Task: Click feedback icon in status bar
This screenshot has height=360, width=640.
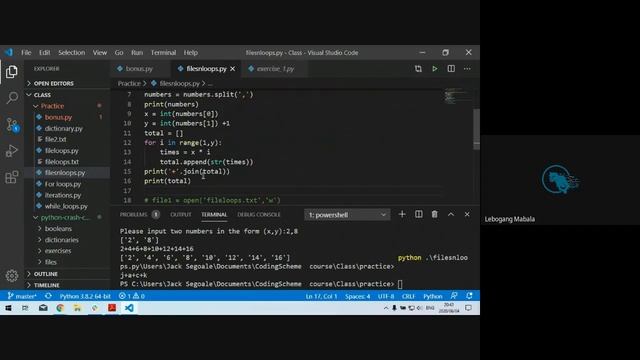Action: pyautogui.click(x=454, y=296)
